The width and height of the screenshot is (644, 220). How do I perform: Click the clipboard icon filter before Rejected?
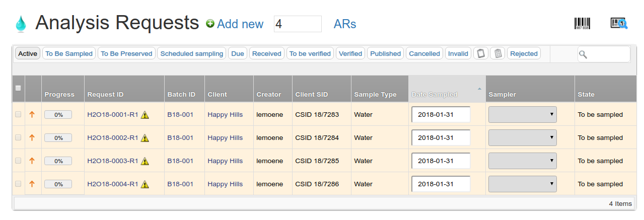point(481,53)
